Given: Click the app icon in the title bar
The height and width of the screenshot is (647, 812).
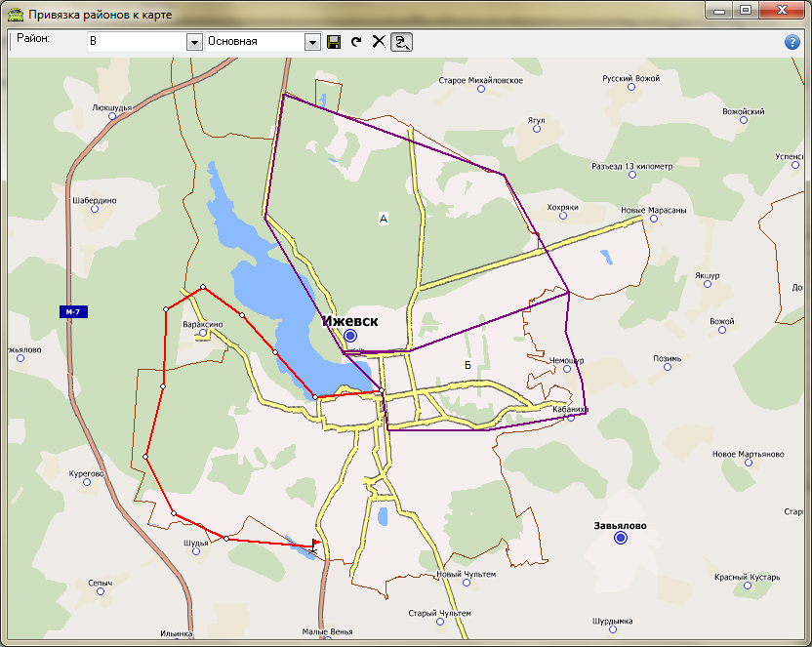Looking at the screenshot, I should tap(15, 15).
